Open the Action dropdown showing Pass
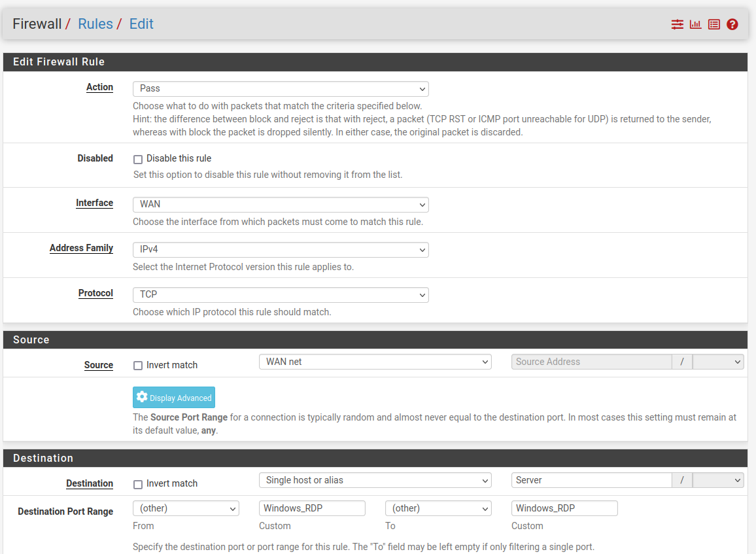 tap(281, 89)
